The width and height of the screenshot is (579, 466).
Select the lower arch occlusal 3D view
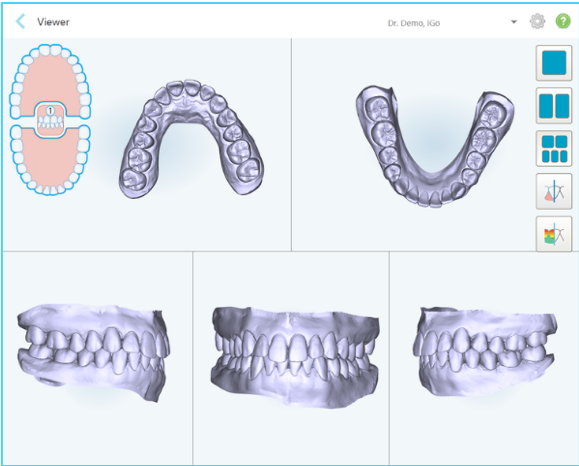tap(435, 146)
